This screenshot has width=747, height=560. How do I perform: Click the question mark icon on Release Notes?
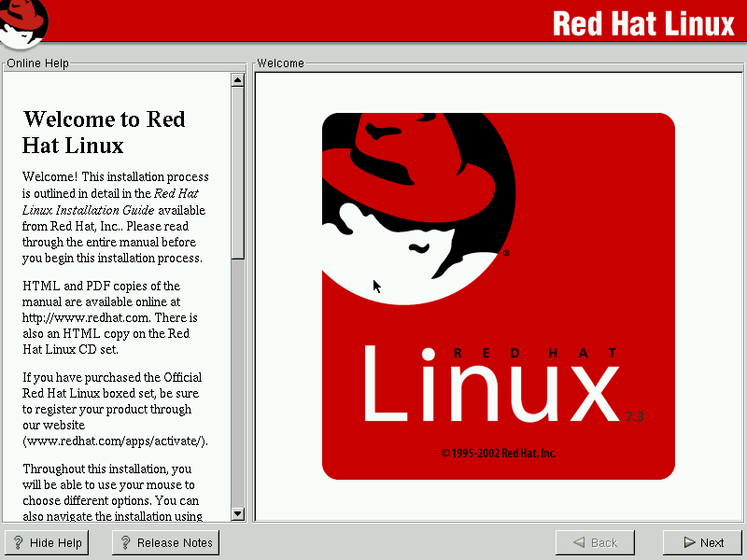124,543
